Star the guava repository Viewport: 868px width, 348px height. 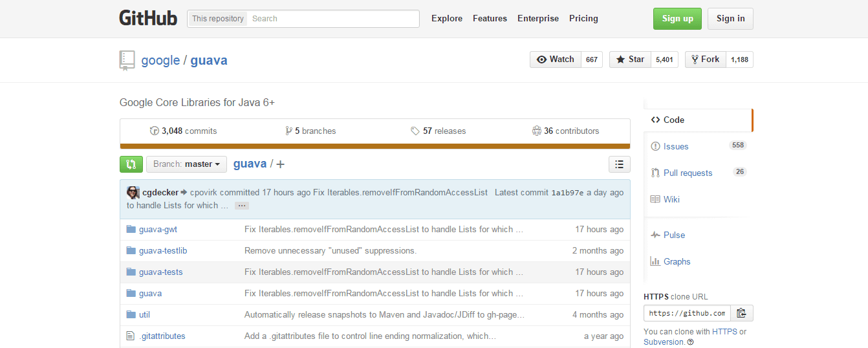tap(630, 60)
